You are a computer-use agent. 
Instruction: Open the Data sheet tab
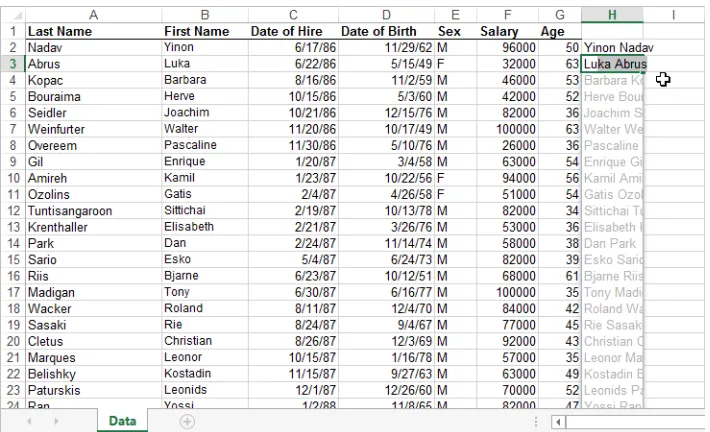coord(122,421)
